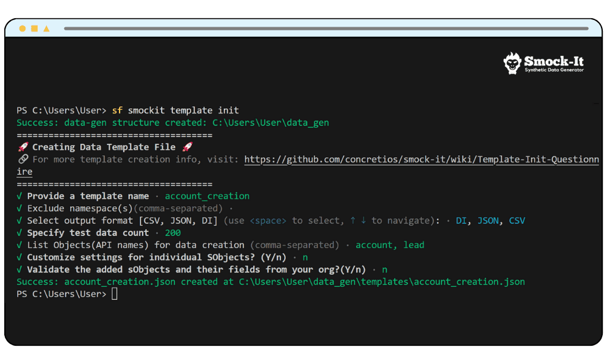Image resolution: width=607 pixels, height=364 pixels.
Task: Click the 'Specify test data count' prompt
Action: tap(88, 233)
